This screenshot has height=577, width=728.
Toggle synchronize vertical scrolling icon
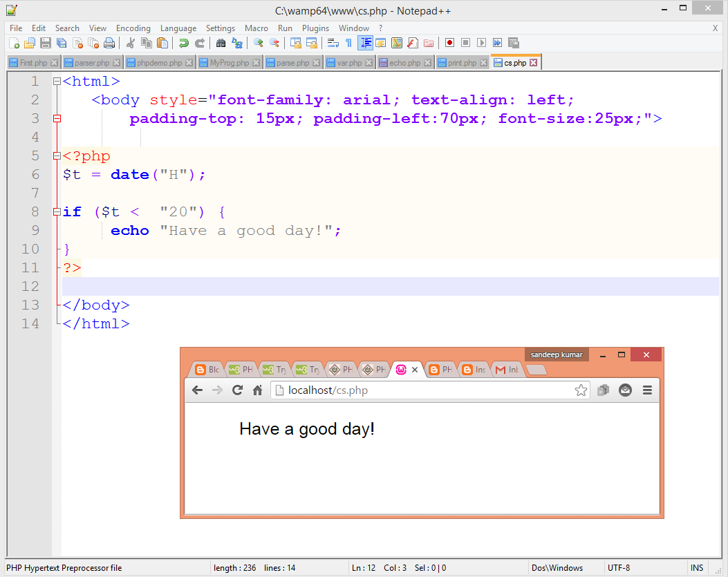point(296,43)
